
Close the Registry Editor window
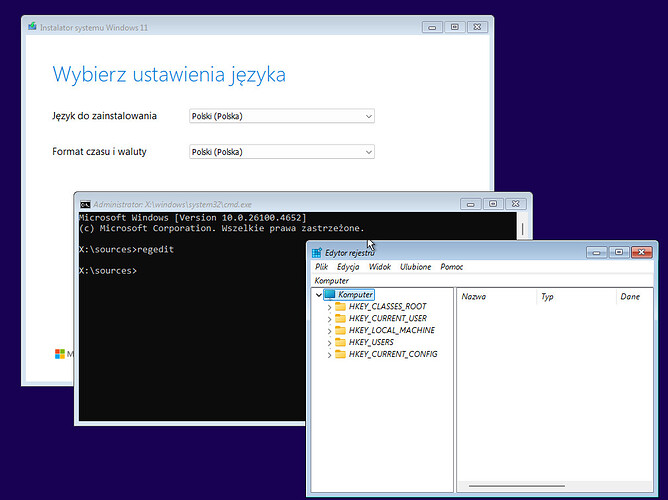[x=642, y=252]
